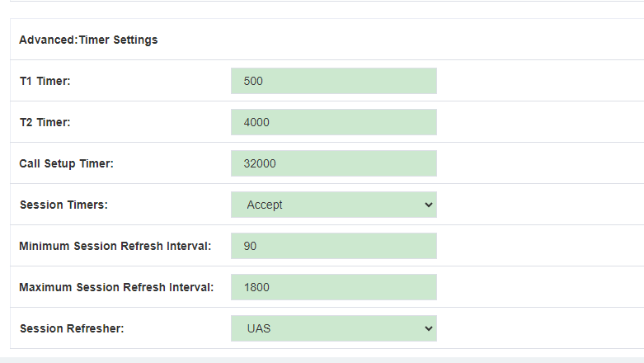
Task: Focus the Call Setup Timer field
Action: pyautogui.click(x=333, y=163)
